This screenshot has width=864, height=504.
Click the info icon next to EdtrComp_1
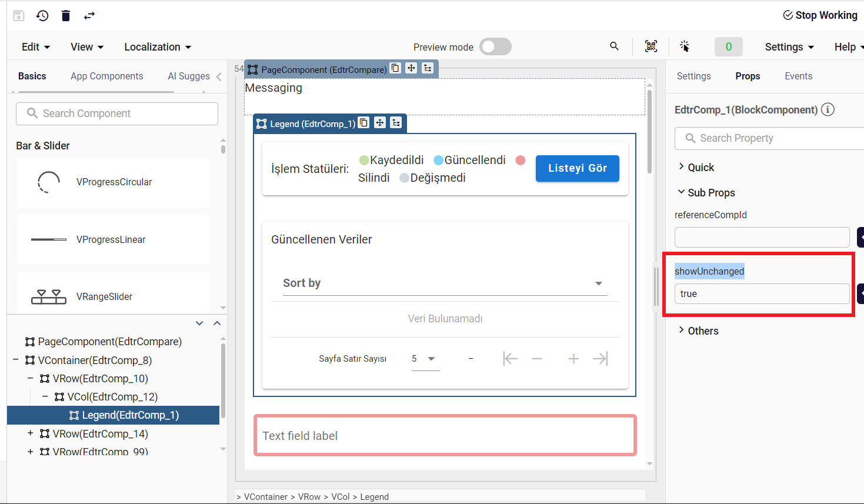(x=828, y=110)
